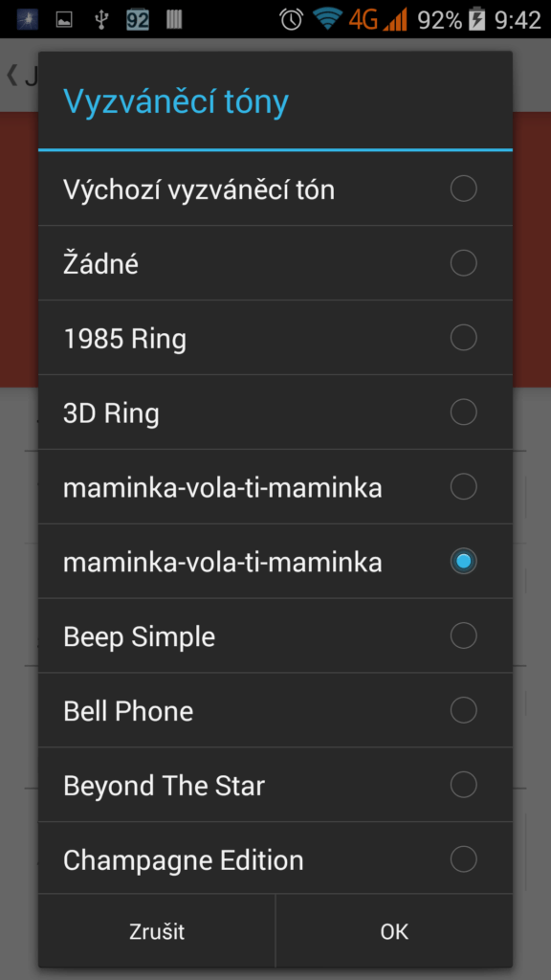Tap the back chevron behind the dialog
This screenshot has width=551, height=980.
[x=11, y=75]
